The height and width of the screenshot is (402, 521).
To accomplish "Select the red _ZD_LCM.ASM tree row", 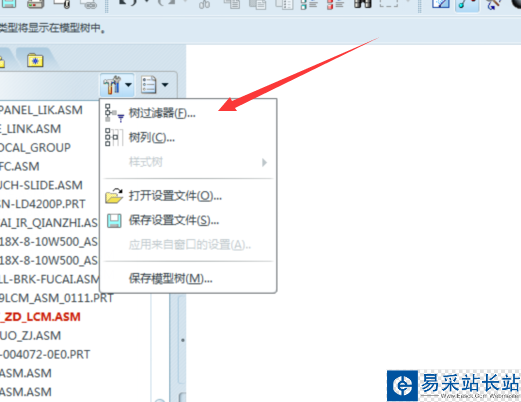I will coord(40,317).
